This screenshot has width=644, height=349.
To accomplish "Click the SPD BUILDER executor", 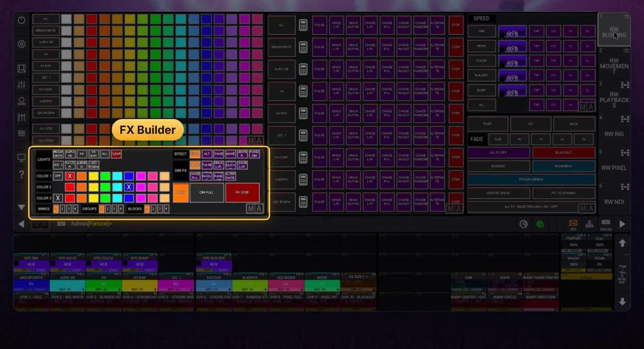I will coord(214,263).
